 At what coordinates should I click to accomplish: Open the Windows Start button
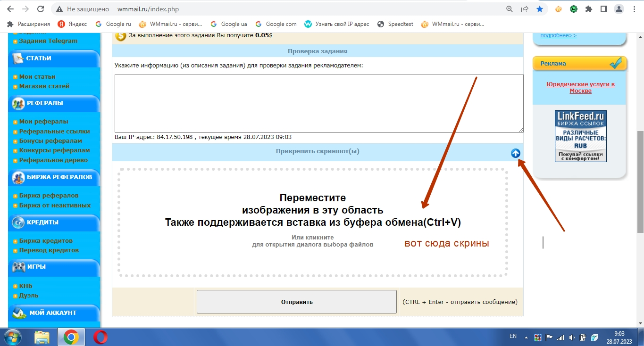(x=13, y=337)
